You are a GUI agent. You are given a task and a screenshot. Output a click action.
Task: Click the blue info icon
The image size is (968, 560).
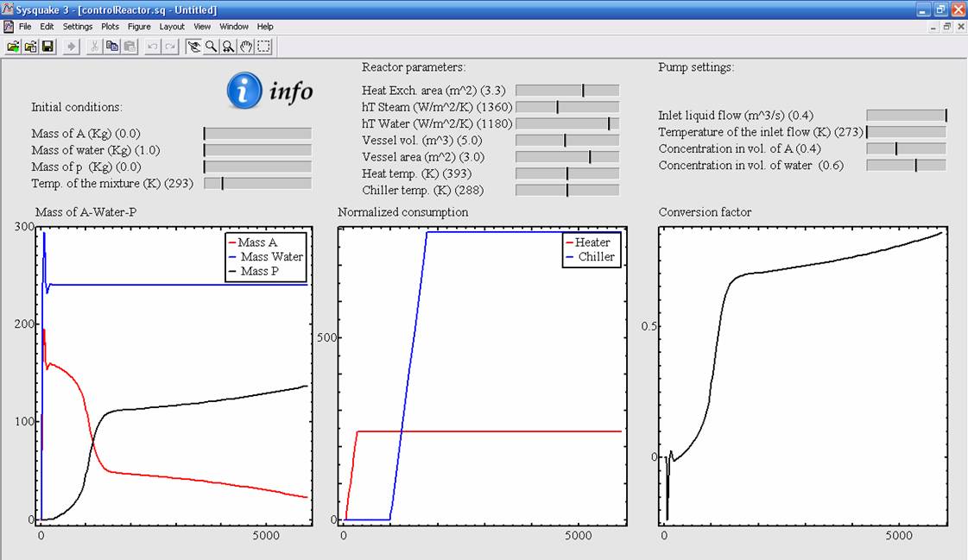244,91
